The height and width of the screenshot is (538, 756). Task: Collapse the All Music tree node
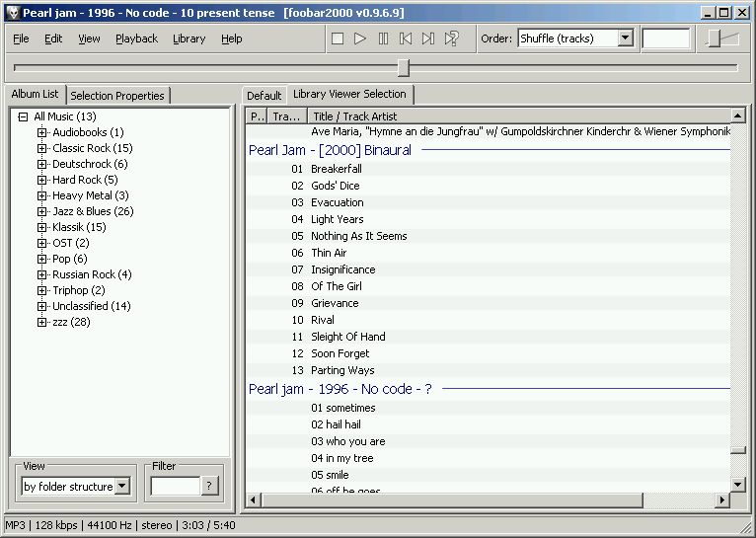(23, 116)
